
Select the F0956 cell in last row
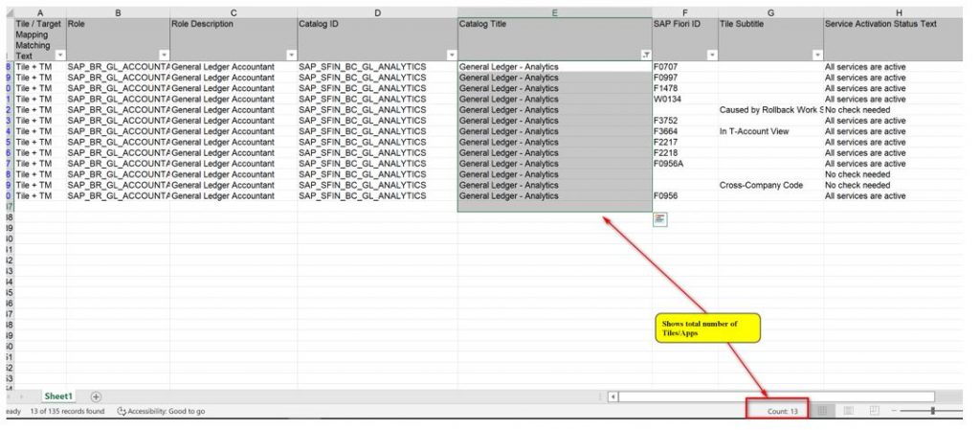tap(685, 195)
